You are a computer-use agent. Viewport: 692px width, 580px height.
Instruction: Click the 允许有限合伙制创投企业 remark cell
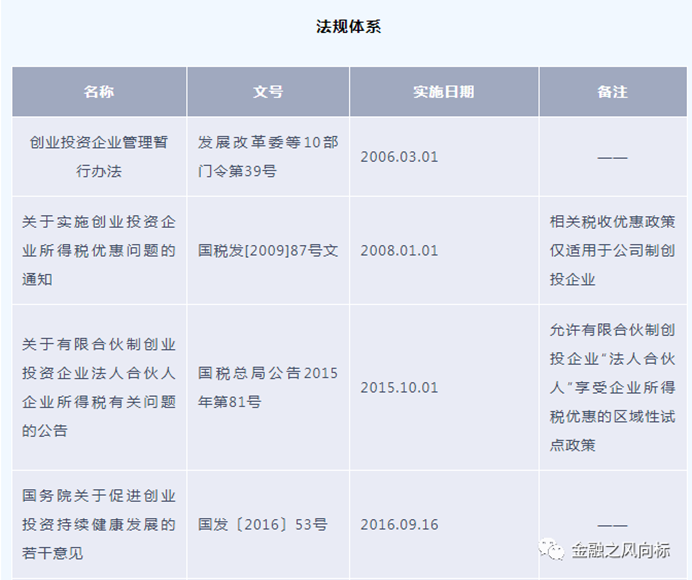pyautogui.click(x=612, y=387)
